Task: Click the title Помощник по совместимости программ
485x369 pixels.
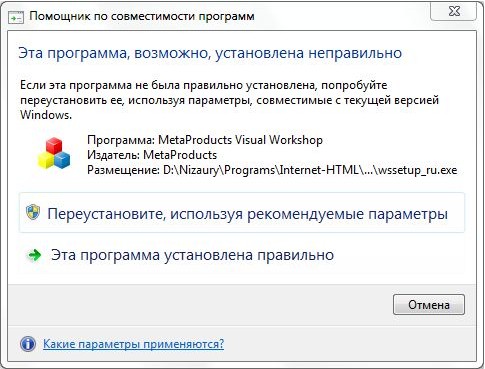Action: pos(142,16)
